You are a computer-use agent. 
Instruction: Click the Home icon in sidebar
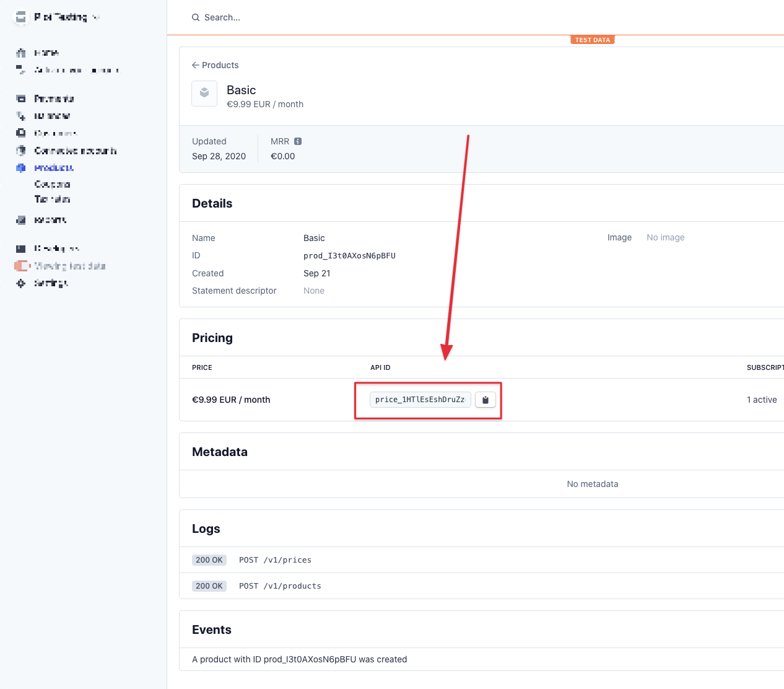(x=21, y=53)
